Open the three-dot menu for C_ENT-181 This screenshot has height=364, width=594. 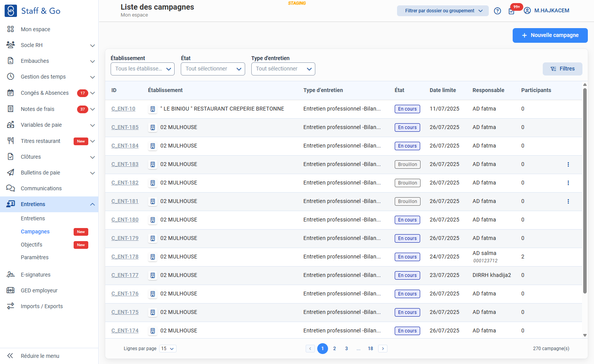tap(568, 201)
